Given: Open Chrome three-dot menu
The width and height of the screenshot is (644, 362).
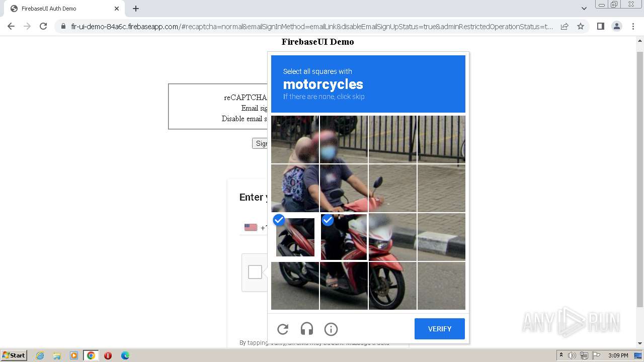Looking at the screenshot, I should coord(633,26).
